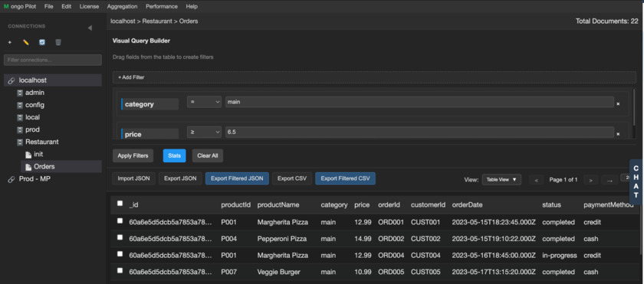Image resolution: width=644 pixels, height=284 pixels.
Task: Click the Restaurant database icon
Action: pyautogui.click(x=20, y=142)
